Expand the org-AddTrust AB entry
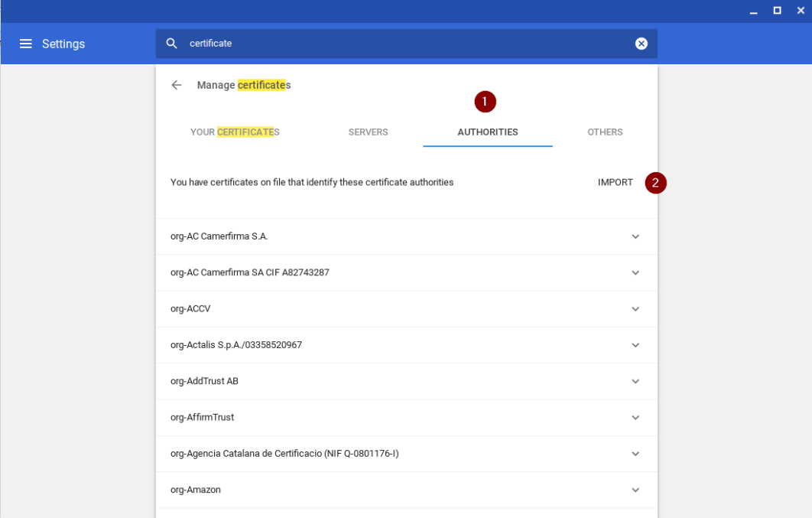Image resolution: width=812 pixels, height=518 pixels. point(635,381)
